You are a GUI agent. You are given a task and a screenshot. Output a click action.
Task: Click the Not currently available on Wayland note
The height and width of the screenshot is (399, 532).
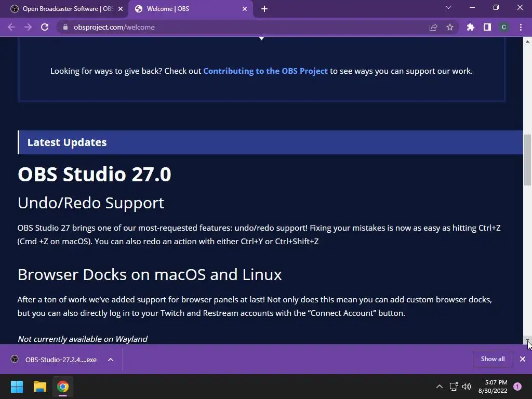click(83, 339)
